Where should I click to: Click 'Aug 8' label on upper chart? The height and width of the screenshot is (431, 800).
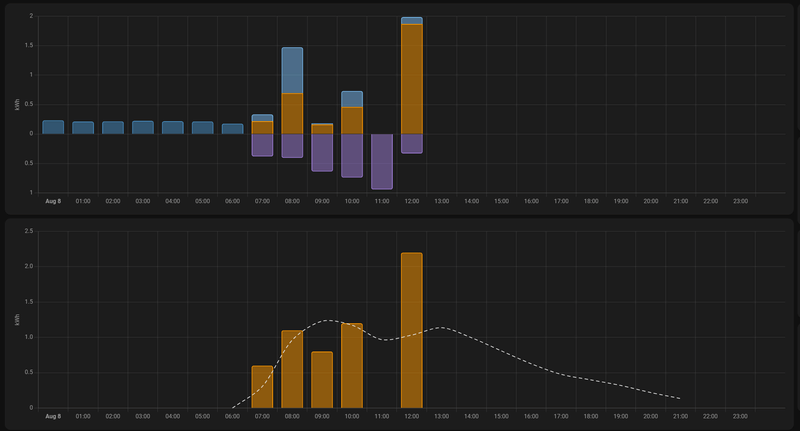pos(53,201)
